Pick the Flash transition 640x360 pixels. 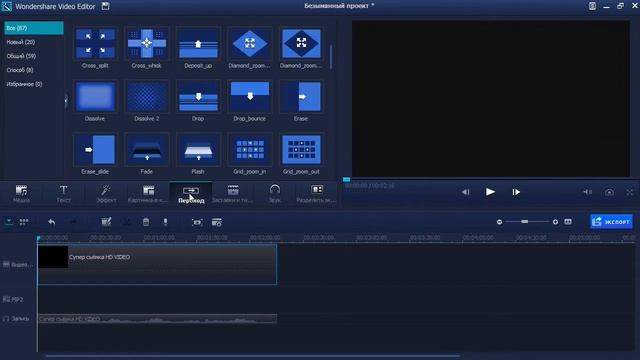click(x=198, y=149)
